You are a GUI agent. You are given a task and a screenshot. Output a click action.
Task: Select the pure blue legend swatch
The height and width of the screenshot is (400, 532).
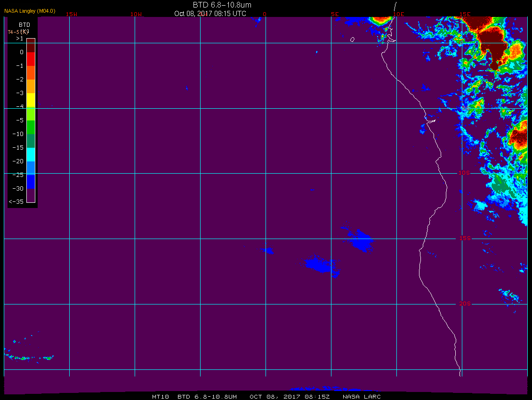point(31,182)
